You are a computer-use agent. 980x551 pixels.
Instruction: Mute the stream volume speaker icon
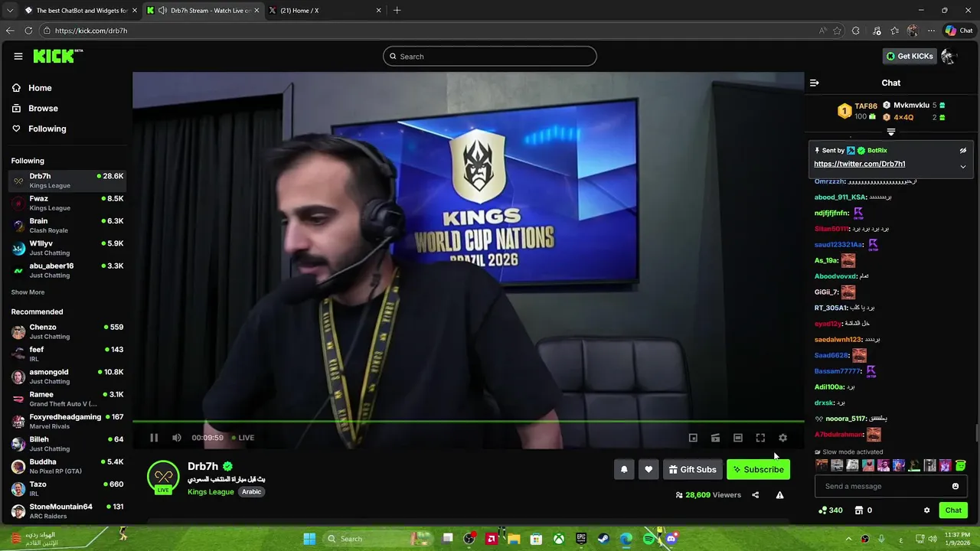tap(177, 438)
